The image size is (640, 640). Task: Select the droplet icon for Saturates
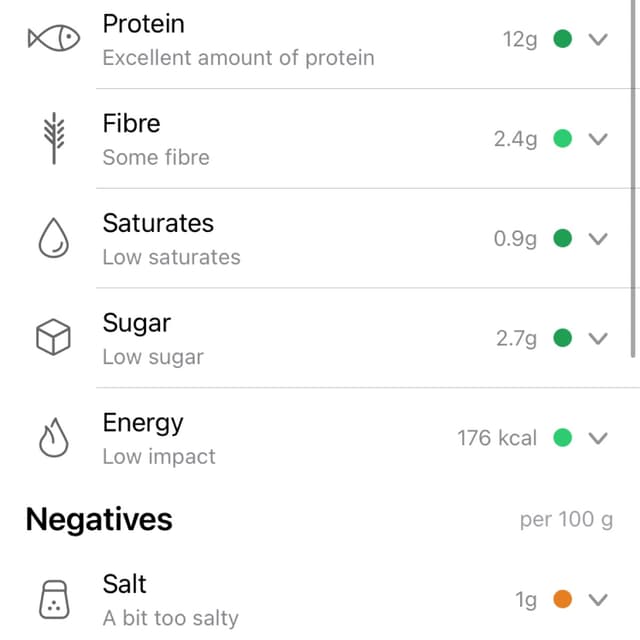pyautogui.click(x=53, y=238)
